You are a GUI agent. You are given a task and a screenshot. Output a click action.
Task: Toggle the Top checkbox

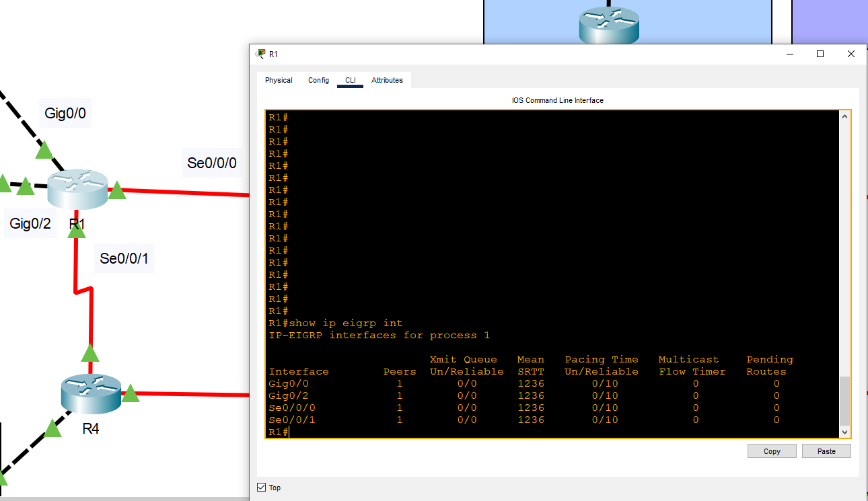pos(262,488)
